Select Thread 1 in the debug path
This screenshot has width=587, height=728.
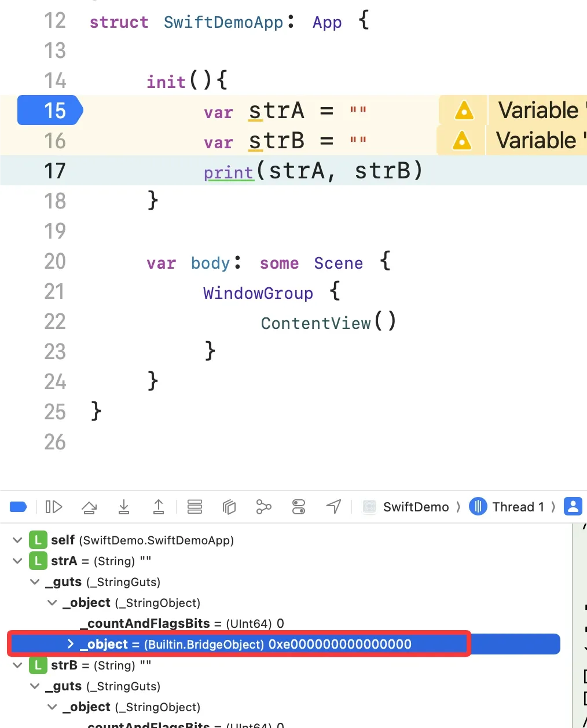point(507,507)
